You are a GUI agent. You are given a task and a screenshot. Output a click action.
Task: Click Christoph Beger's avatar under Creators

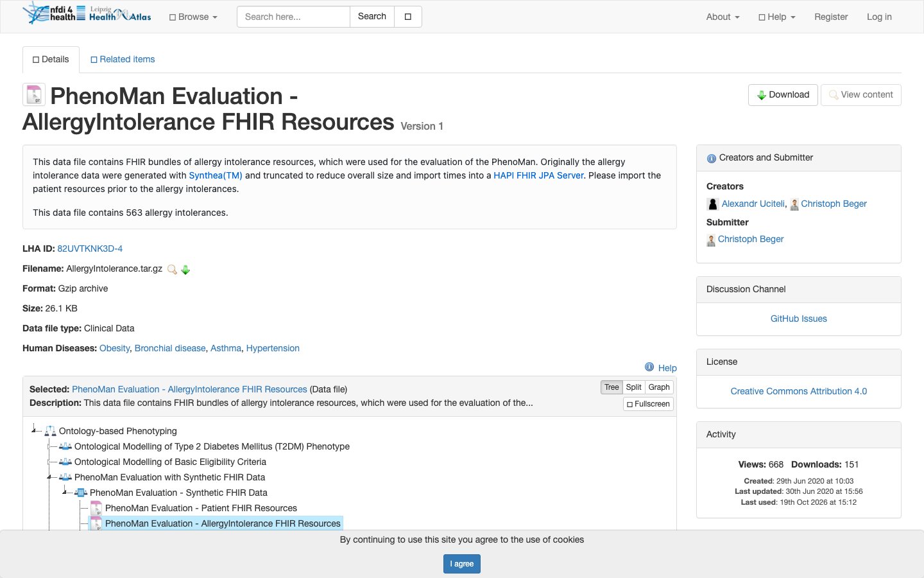tap(794, 205)
